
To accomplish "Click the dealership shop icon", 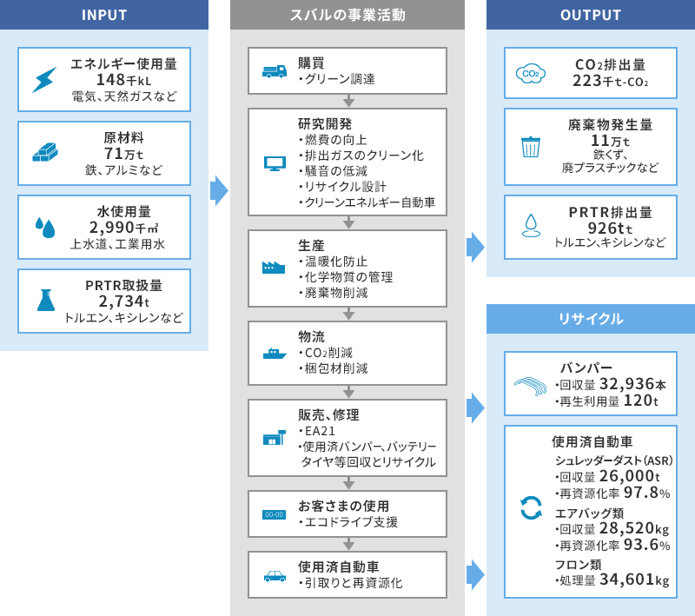I will pyautogui.click(x=275, y=437).
